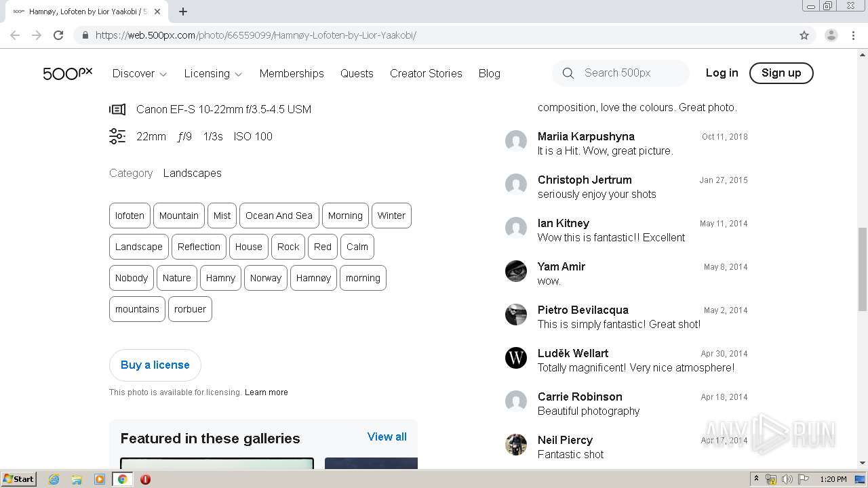Expand the Discover dropdown
Viewport: 868px width, 488px height.
tap(140, 73)
